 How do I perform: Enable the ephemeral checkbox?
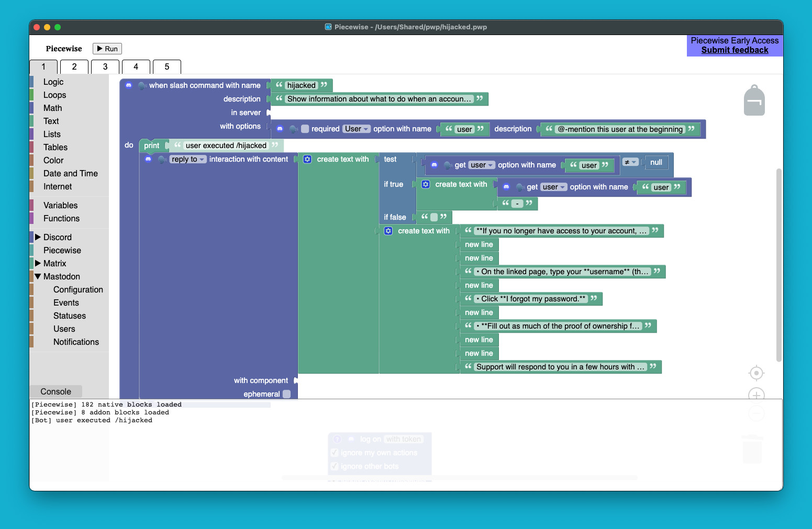pyautogui.click(x=287, y=394)
